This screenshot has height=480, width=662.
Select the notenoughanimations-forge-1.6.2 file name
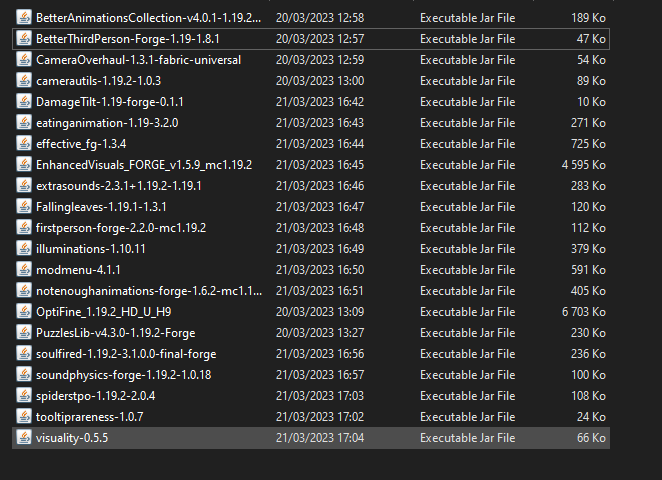149,291
